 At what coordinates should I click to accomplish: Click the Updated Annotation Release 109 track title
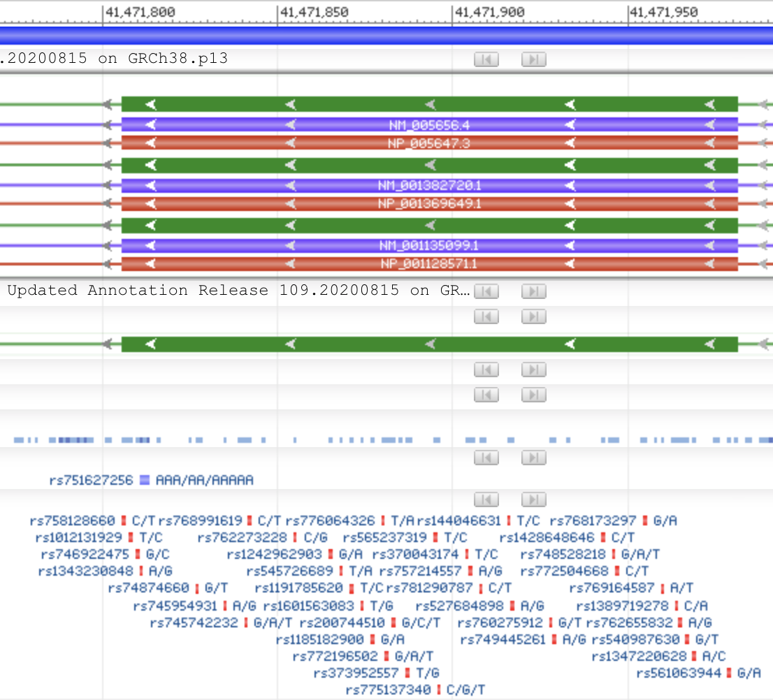point(238,291)
